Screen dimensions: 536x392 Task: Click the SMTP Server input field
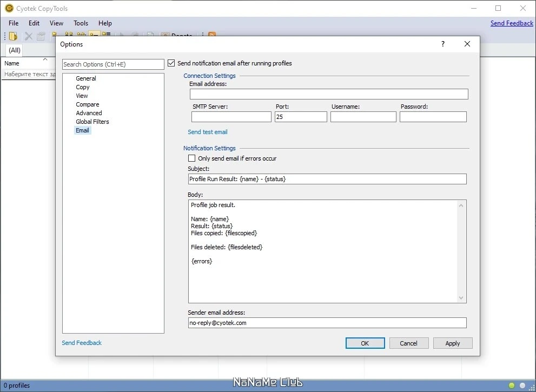231,117
